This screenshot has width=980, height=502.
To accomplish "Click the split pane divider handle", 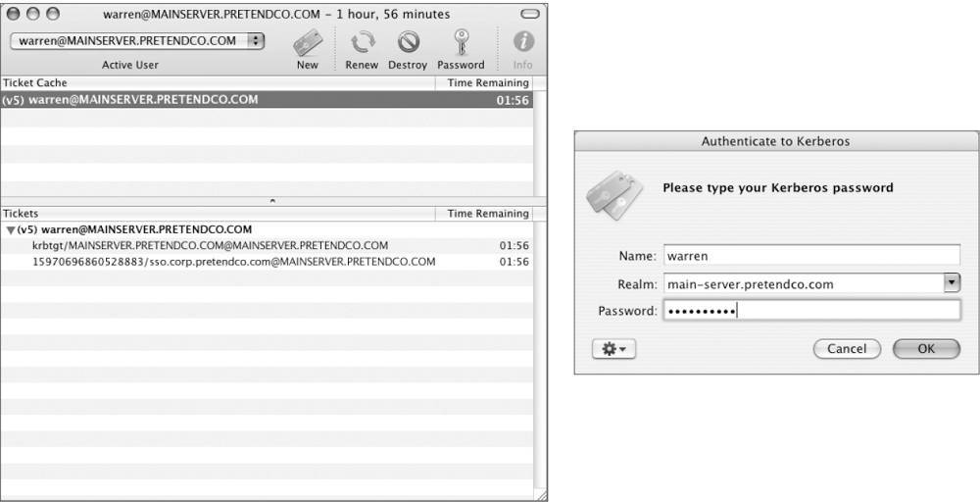I will click(x=272, y=201).
